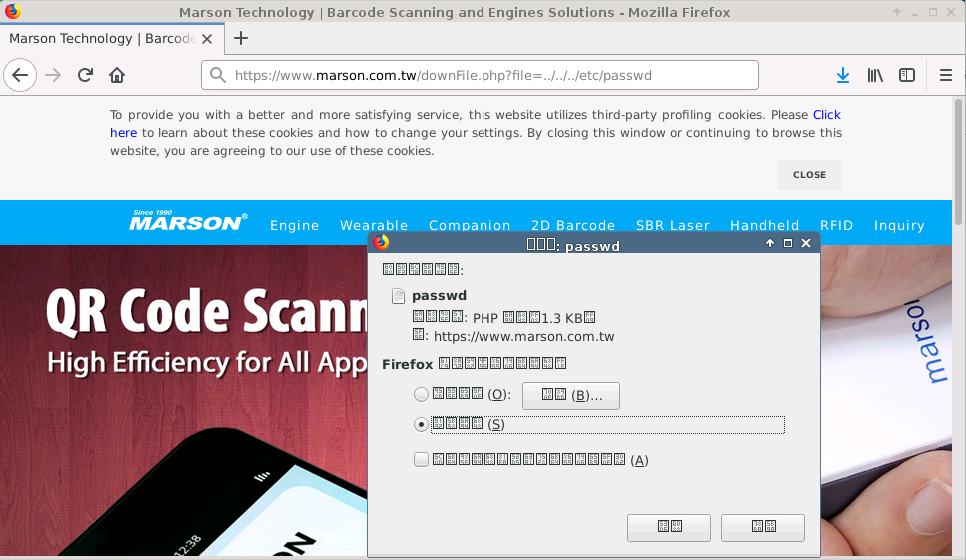
Task: Click the Firefox icon in dialog title bar
Action: (x=381, y=242)
